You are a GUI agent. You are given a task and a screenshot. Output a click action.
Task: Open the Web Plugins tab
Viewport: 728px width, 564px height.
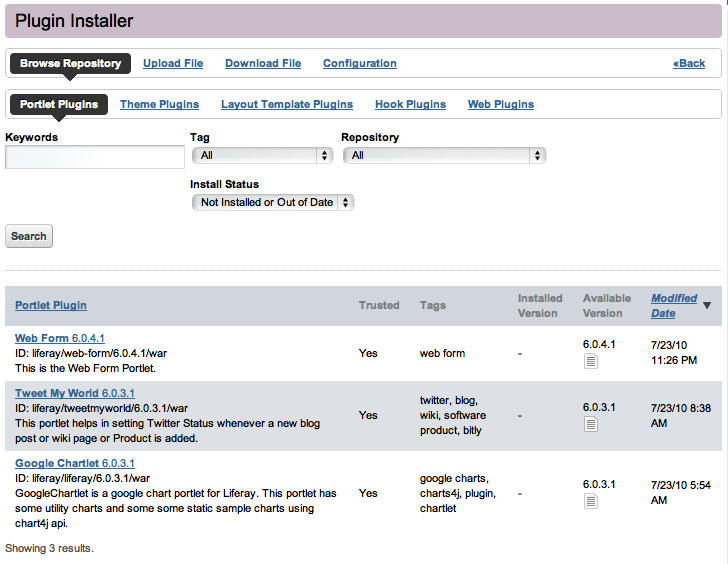500,104
